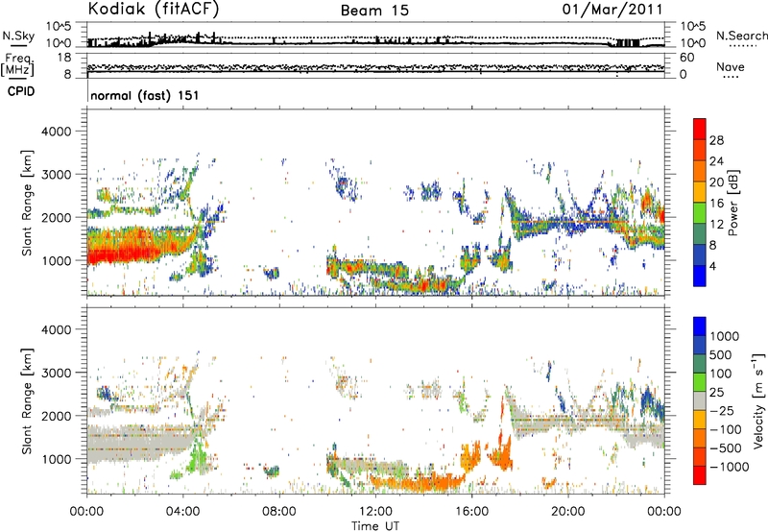Click the 'Velocity [m s-1]' colorbar title

pos(758,400)
